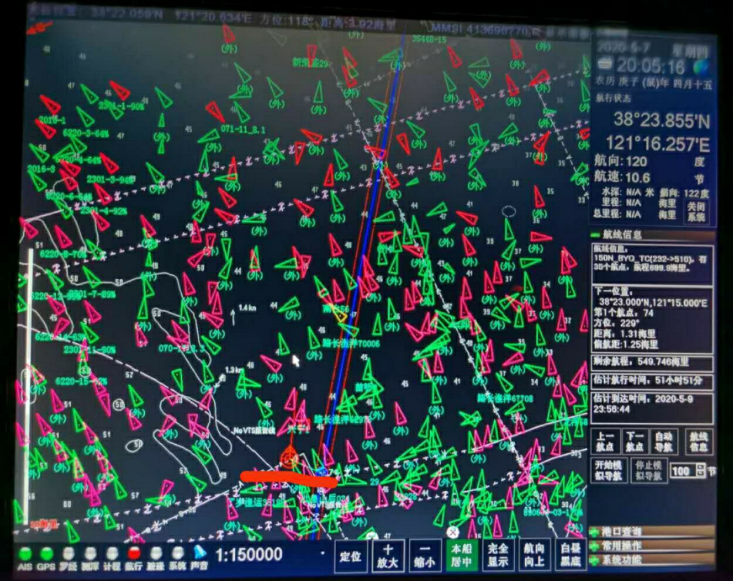The height and width of the screenshot is (581, 733).
Task: Click the MMSI readout in top bar
Action: pyautogui.click(x=481, y=30)
